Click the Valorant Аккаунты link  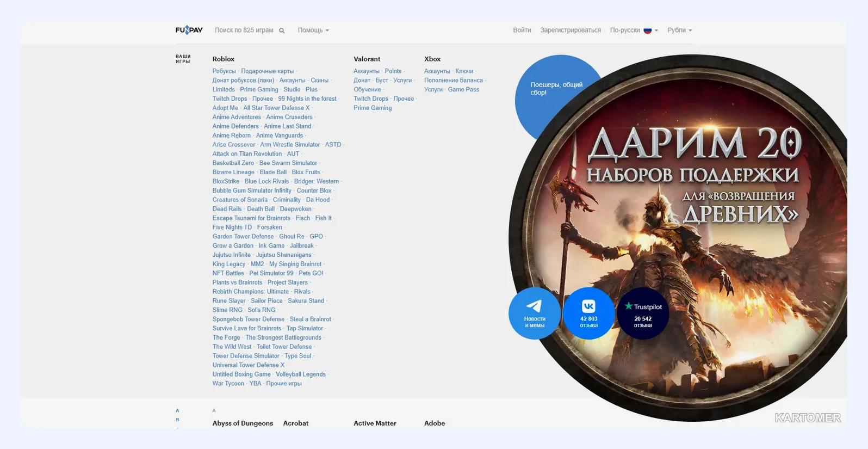(x=367, y=71)
